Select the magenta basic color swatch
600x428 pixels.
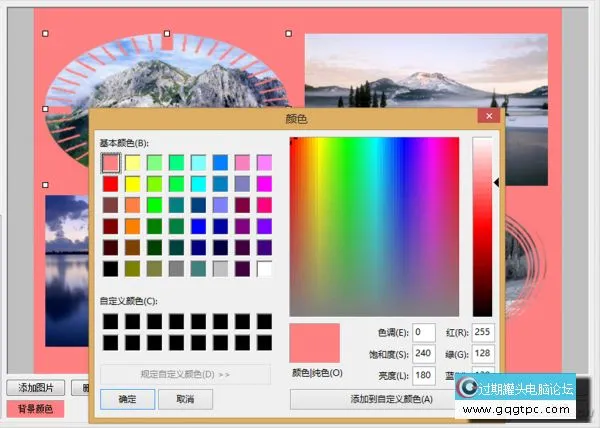coord(264,184)
